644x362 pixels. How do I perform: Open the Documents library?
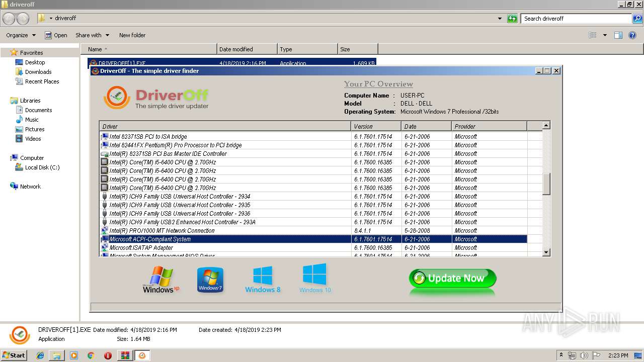38,110
